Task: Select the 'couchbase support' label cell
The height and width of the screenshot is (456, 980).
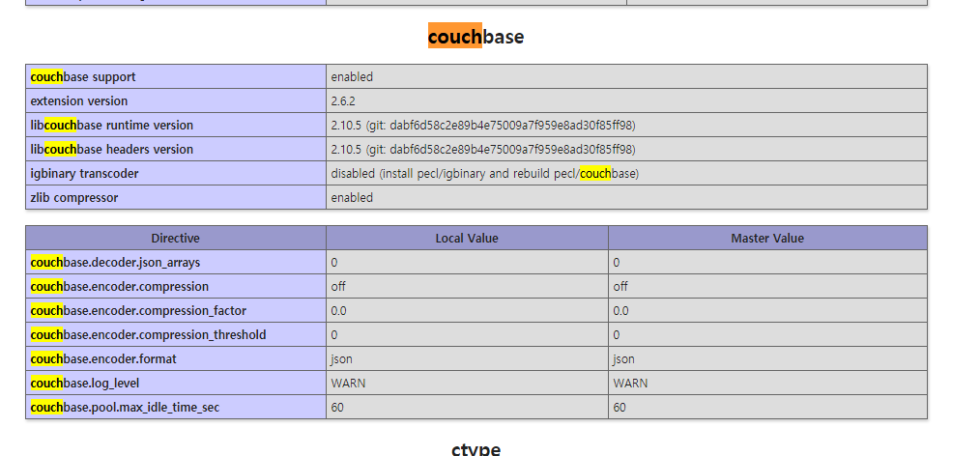Action: click(x=176, y=77)
